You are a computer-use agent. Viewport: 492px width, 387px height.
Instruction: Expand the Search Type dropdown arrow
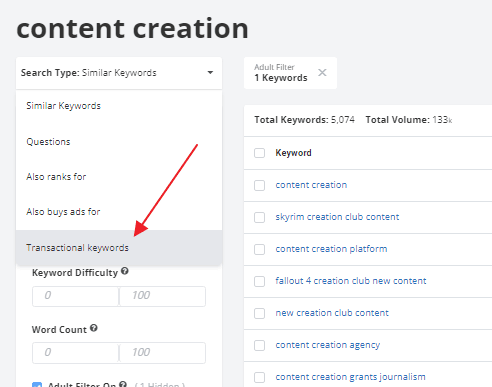[210, 73]
